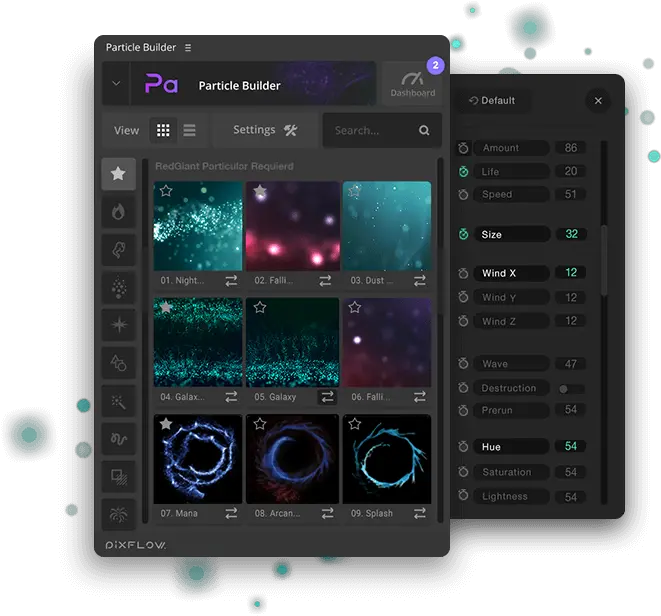Viewport: 661px width, 616px height.
Task: Toggle keyframe stopwatch for Speed
Action: (x=463, y=194)
